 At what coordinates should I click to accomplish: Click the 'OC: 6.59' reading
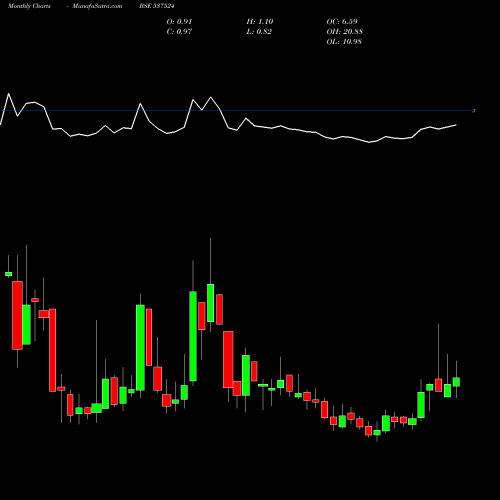pos(342,21)
